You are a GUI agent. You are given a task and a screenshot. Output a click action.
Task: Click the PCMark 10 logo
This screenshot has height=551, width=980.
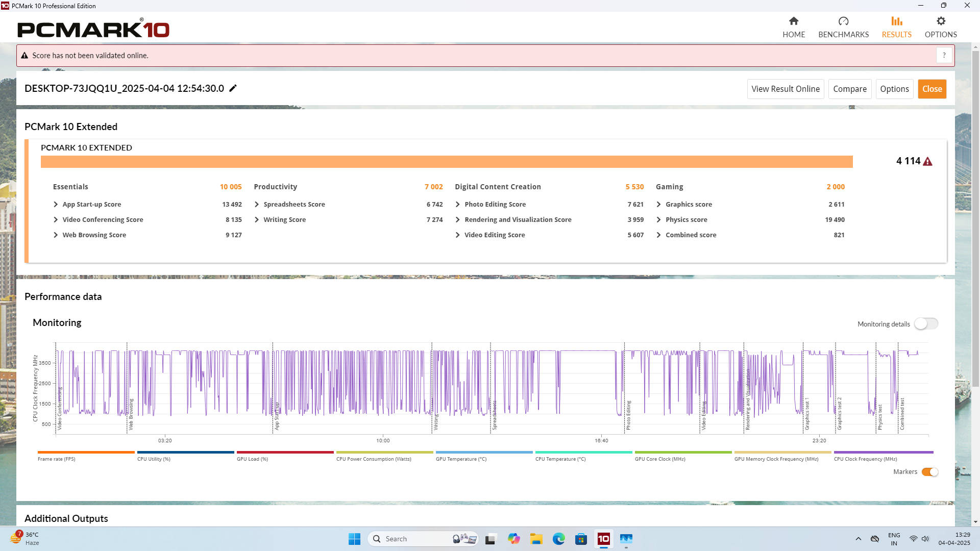click(x=93, y=29)
